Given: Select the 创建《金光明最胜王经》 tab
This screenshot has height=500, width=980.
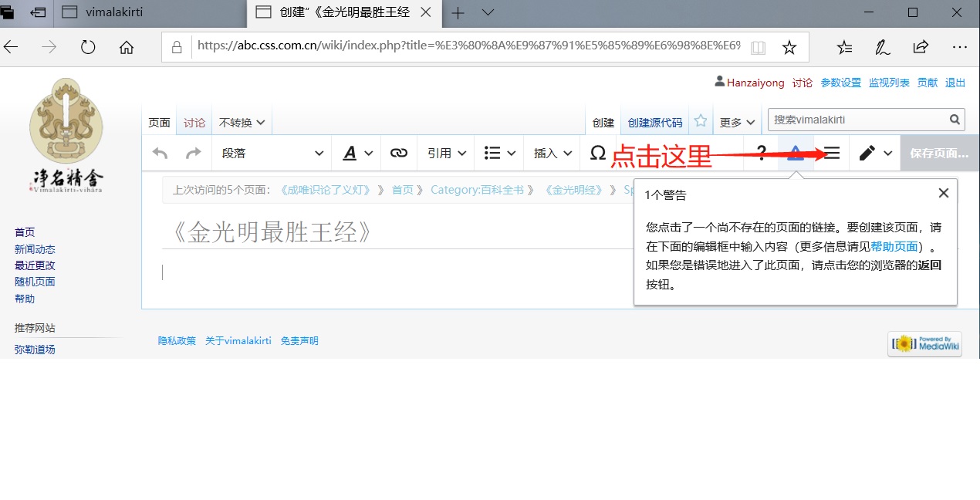Looking at the screenshot, I should click(345, 12).
